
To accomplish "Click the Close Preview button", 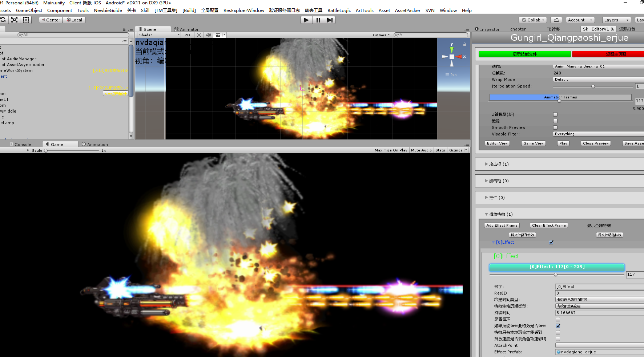I will 596,143.
